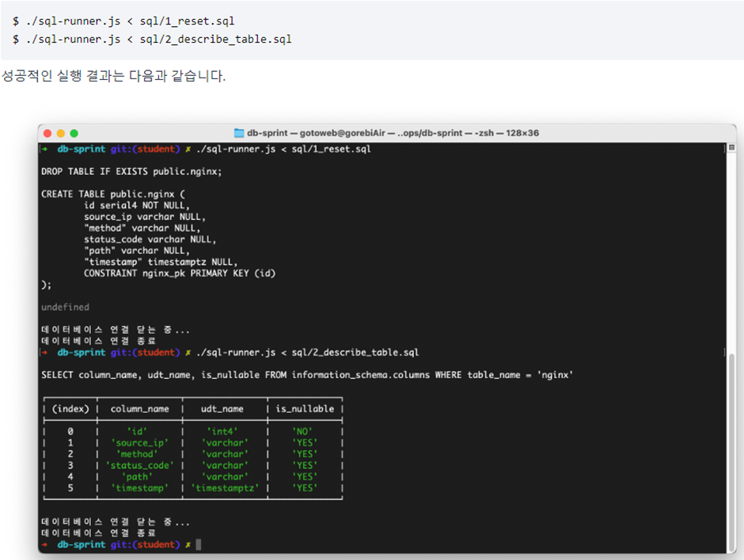744x560 pixels.
Task: Click the terminal cursor at last prompt
Action: point(199,544)
